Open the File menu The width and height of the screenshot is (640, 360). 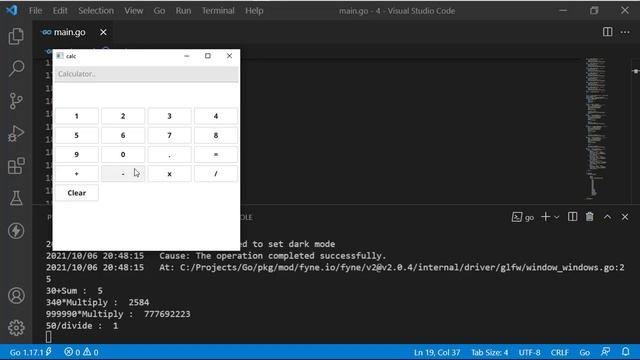(36, 11)
